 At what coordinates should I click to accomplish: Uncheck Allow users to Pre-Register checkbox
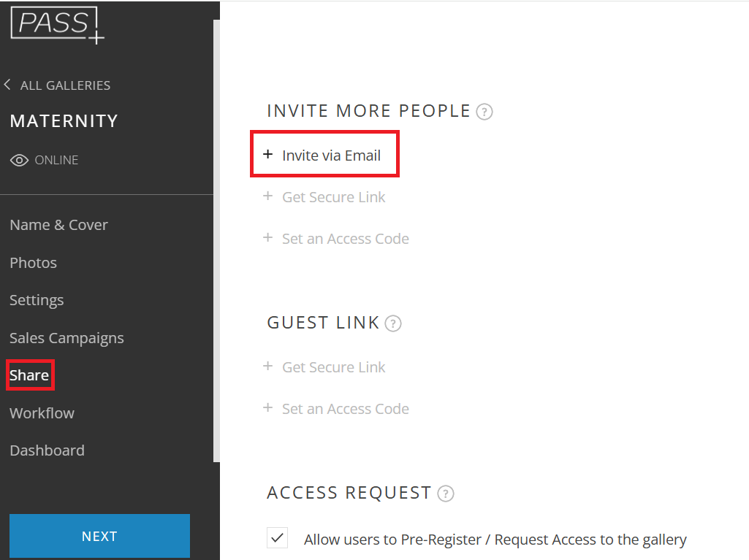277,538
